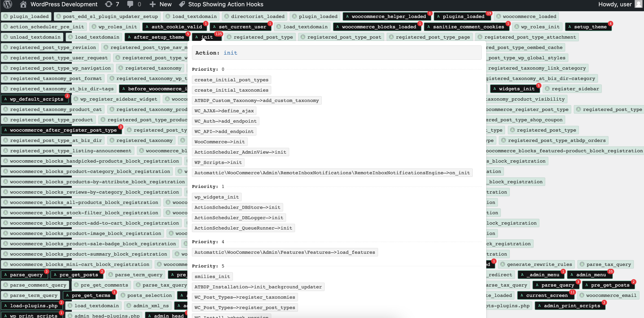Click the A icon of the directorist_loaded hook
644x318 pixels.
pyautogui.click(x=226, y=16)
